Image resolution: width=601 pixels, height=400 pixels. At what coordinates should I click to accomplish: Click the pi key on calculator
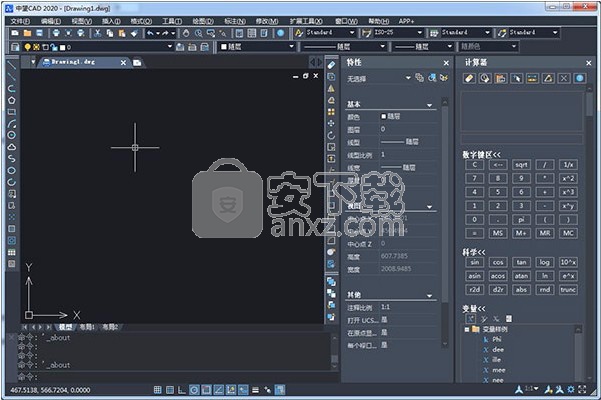click(520, 218)
